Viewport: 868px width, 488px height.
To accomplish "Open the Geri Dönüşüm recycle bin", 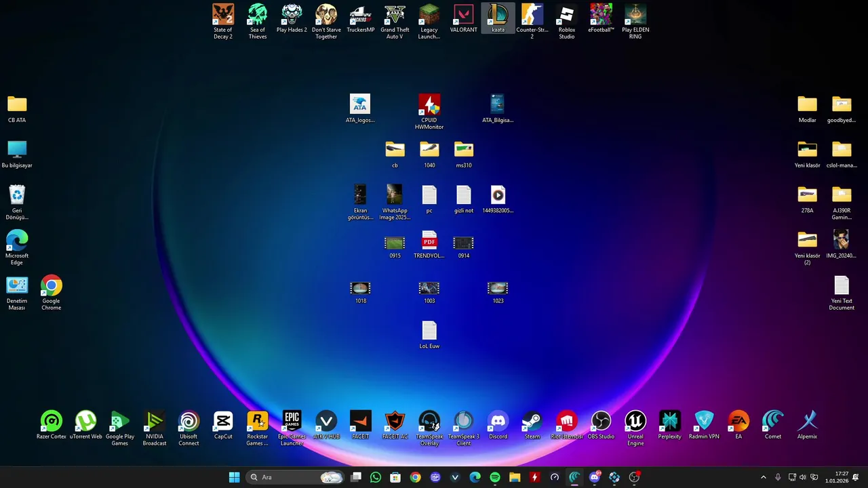I will (17, 203).
